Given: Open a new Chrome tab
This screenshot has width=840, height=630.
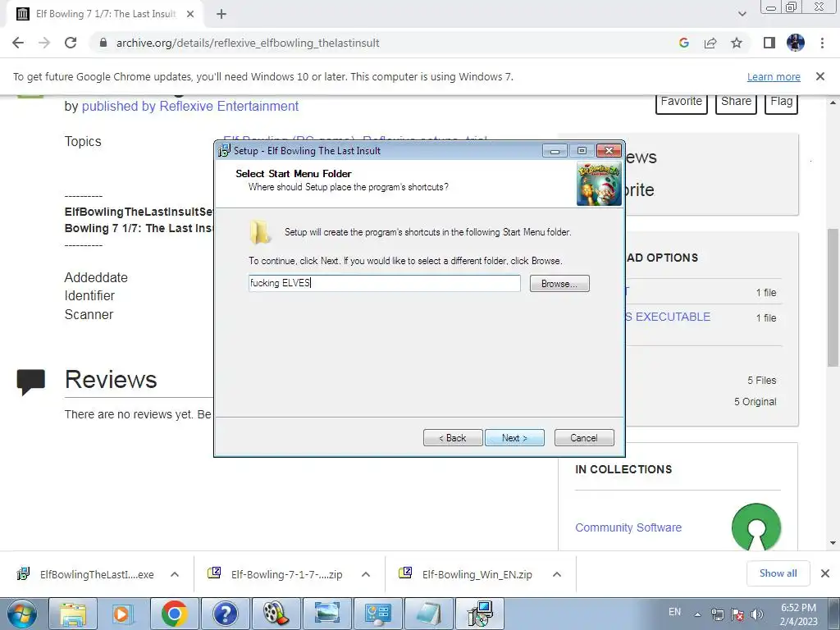Looking at the screenshot, I should [221, 14].
